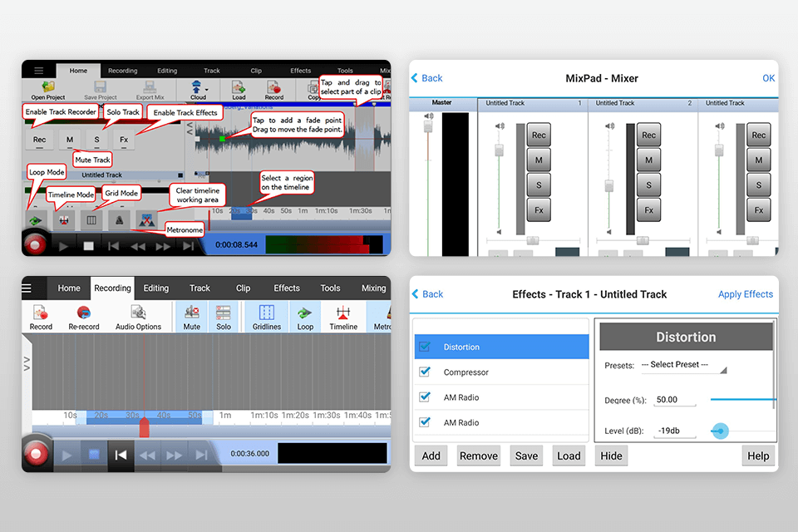The width and height of the screenshot is (798, 532).
Task: Expand the hamburger menu in MixPad
Action: pos(38,70)
